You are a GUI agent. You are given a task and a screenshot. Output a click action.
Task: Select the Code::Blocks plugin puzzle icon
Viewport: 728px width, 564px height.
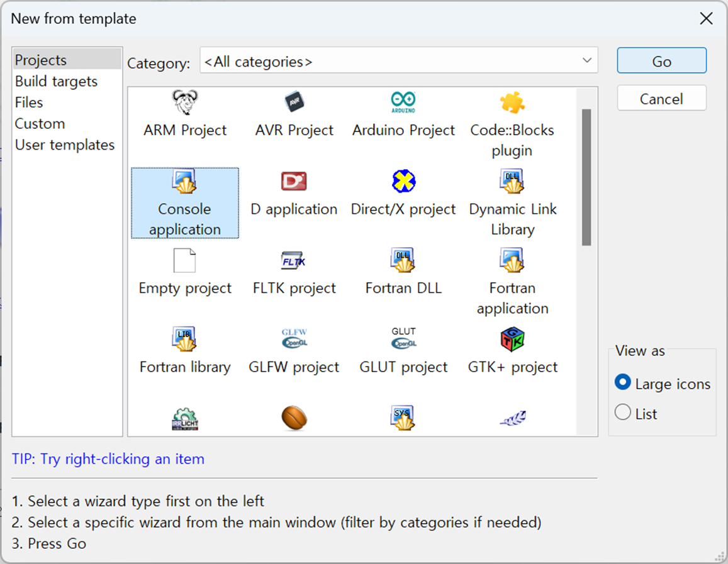click(512, 102)
